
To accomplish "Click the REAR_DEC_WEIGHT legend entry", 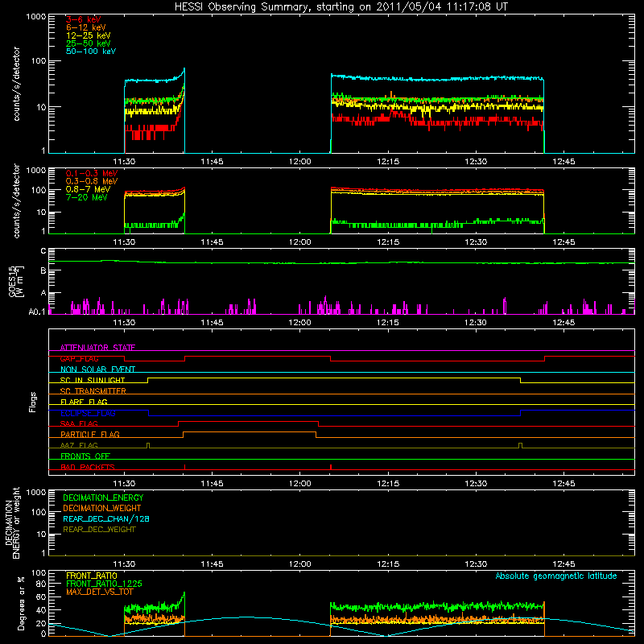I will (99, 530).
